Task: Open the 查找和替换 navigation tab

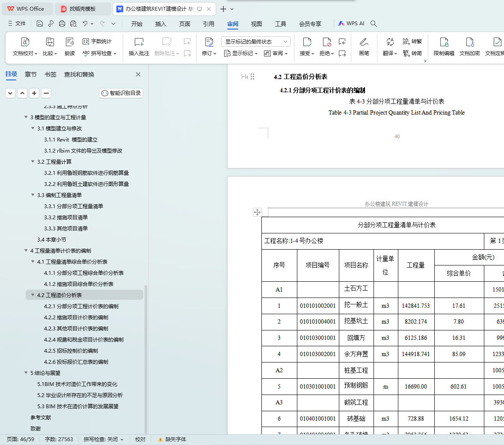Action: click(x=79, y=74)
